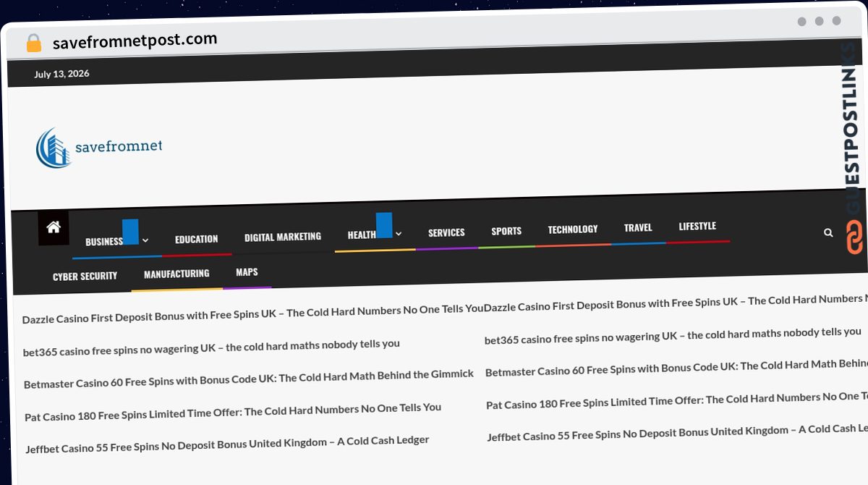Go to the Cyber Security section
The width and height of the screenshot is (868, 485).
point(85,276)
